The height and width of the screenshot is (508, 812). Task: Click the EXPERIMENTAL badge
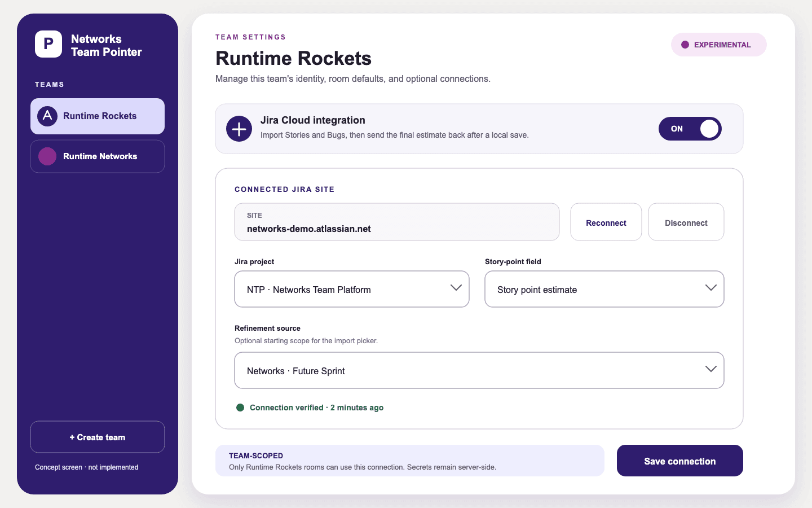[x=719, y=45]
